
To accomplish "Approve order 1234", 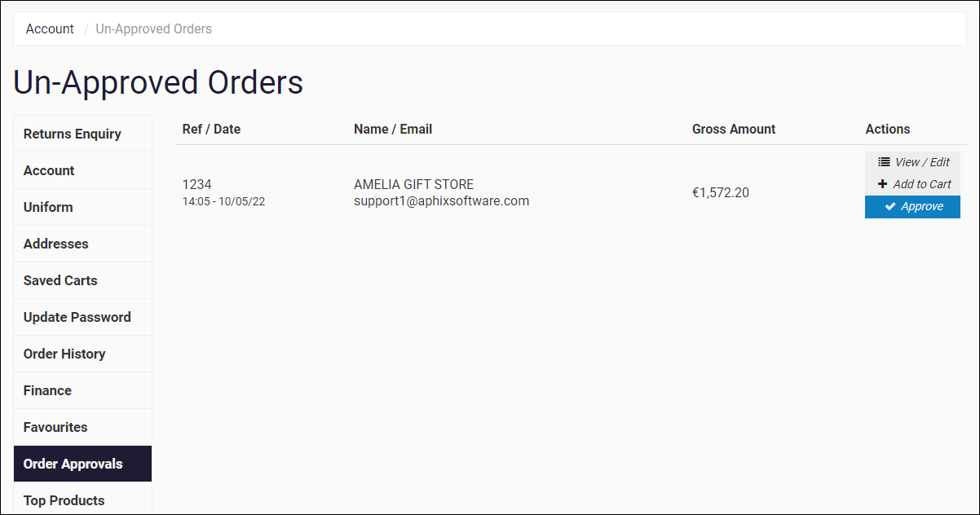I will [x=912, y=207].
